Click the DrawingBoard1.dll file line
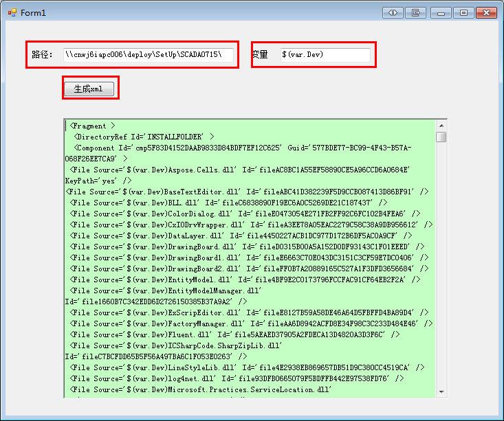 click(249, 258)
